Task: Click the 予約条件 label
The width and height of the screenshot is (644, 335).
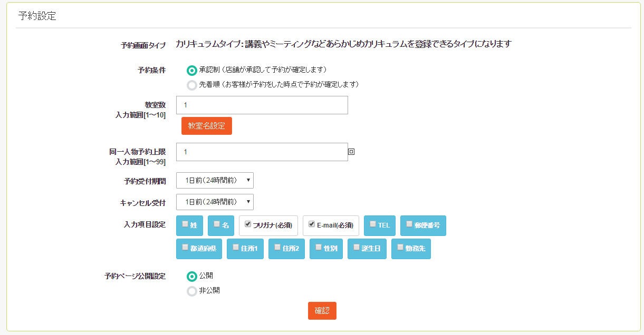Action: coord(152,70)
